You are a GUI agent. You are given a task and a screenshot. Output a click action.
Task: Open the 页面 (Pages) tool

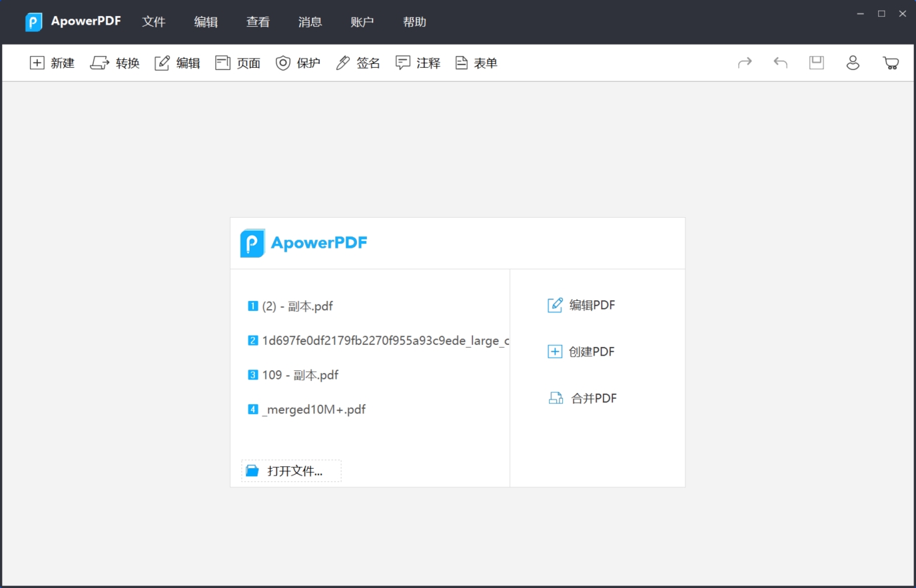pos(238,63)
